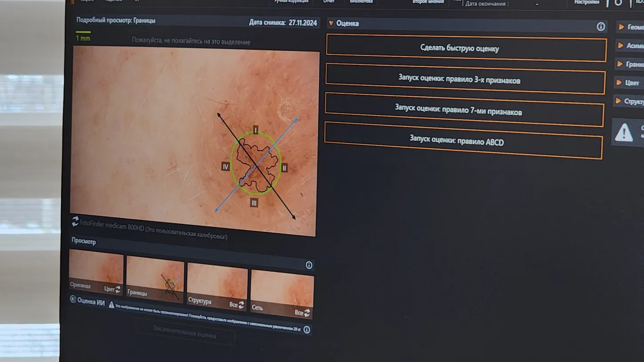644x362 pixels.
Task: Click the Оценка ИИ icon
Action: 73,299
